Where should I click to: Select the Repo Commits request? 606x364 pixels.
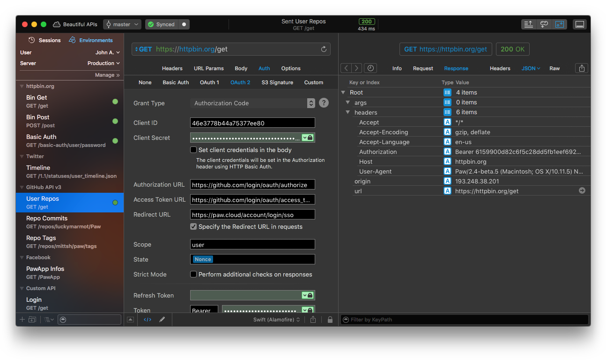(x=70, y=222)
